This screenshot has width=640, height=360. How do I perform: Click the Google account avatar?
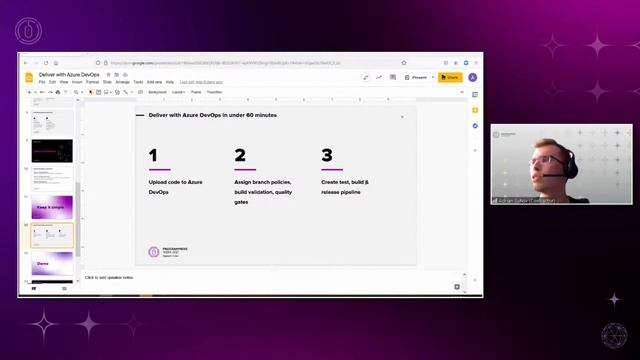tap(473, 78)
